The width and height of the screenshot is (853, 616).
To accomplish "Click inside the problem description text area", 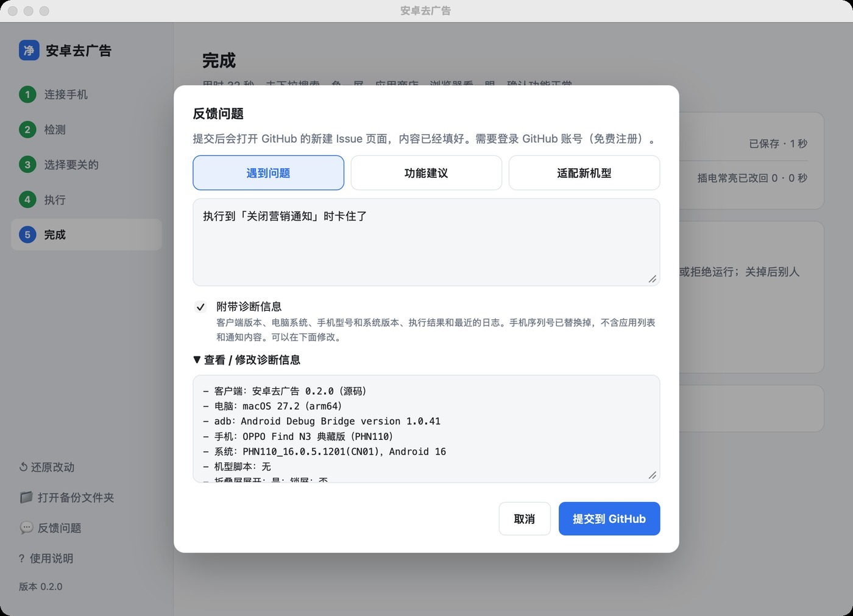I will (x=426, y=242).
